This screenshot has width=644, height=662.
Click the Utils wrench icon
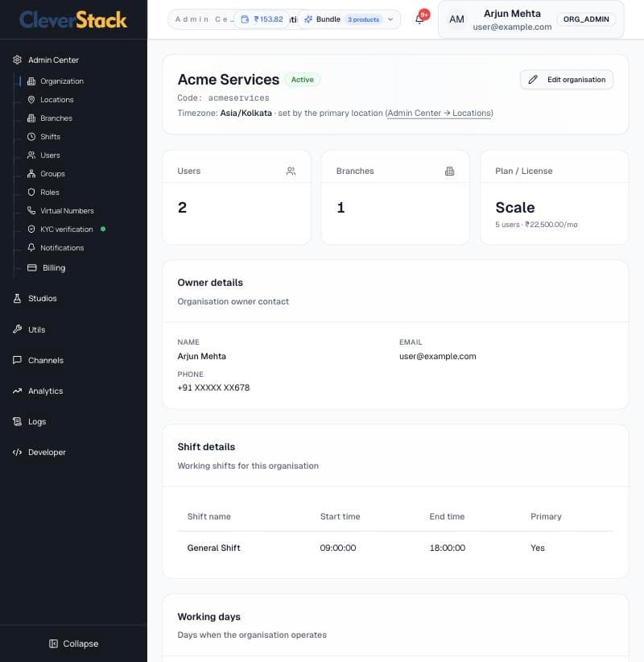pos(17,329)
